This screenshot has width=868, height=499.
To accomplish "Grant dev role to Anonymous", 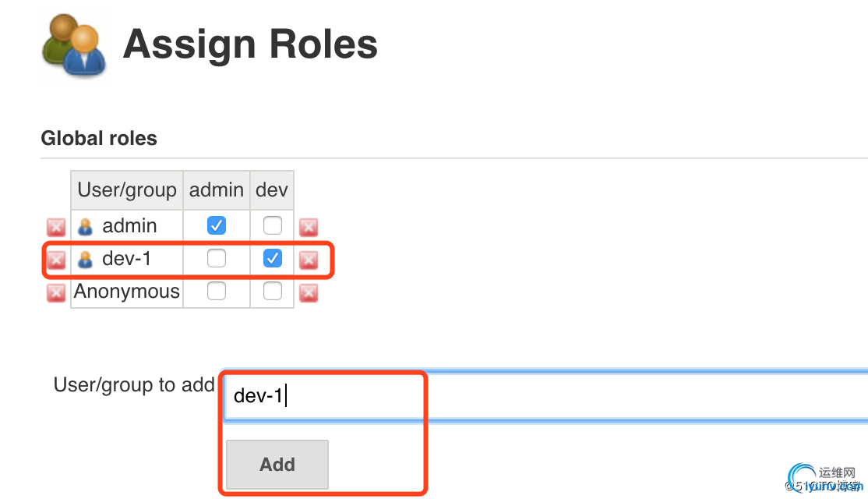I will [273, 291].
